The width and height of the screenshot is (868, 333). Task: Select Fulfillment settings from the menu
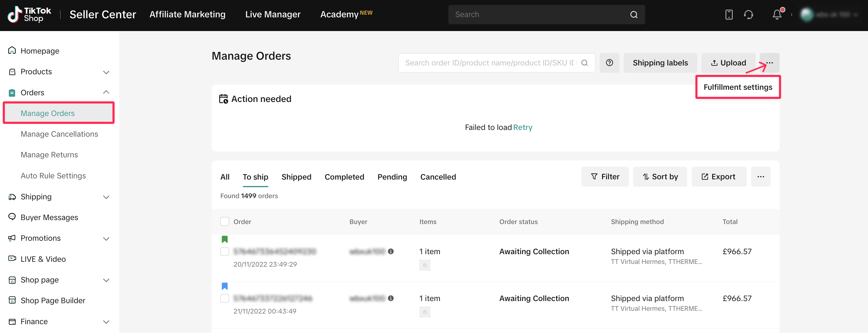click(738, 87)
